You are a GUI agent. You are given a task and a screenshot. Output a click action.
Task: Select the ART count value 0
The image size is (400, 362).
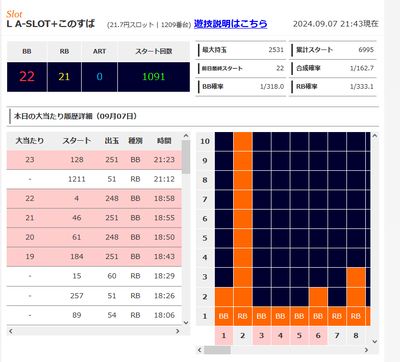[x=99, y=77]
